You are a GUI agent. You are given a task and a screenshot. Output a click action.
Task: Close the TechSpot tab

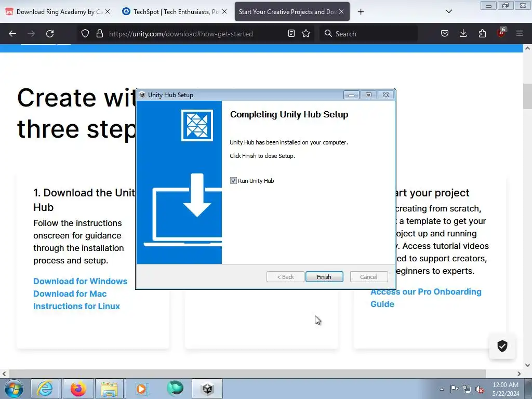click(x=224, y=11)
